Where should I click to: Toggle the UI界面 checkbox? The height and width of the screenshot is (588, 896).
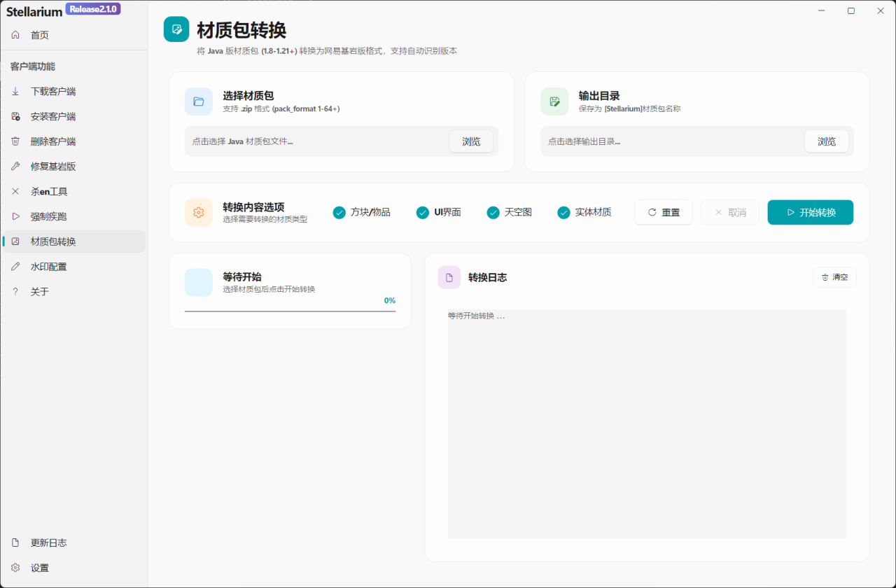tap(423, 212)
